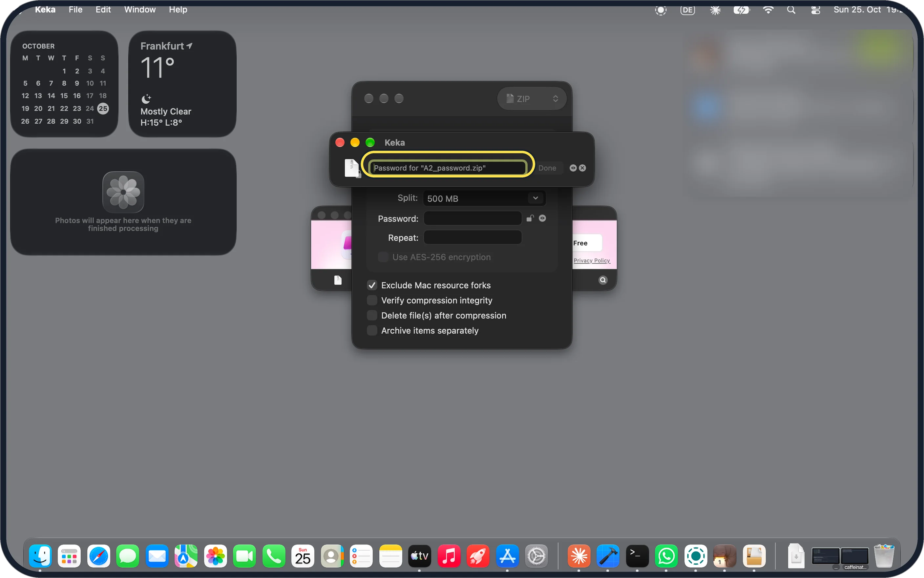Image resolution: width=924 pixels, height=578 pixels.
Task: Open the Trash in the Dock
Action: [x=884, y=556]
